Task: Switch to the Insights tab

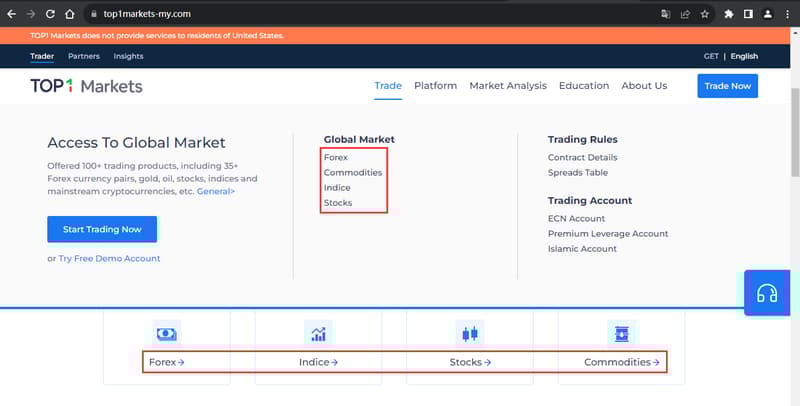Action: click(x=129, y=56)
